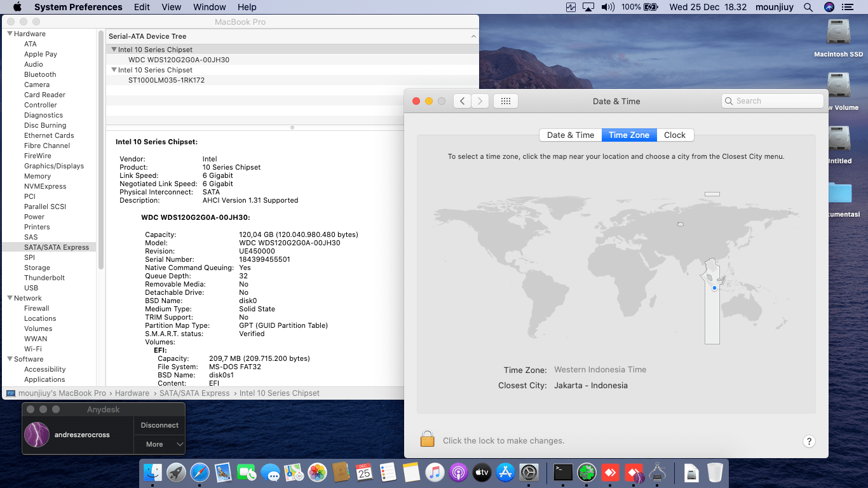Click System Preferences gear in Dock

coord(529,472)
